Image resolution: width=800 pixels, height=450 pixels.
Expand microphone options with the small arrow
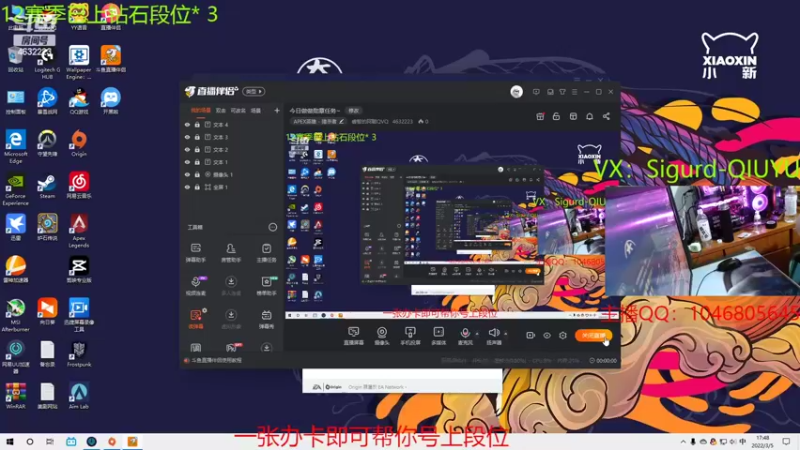point(477,334)
